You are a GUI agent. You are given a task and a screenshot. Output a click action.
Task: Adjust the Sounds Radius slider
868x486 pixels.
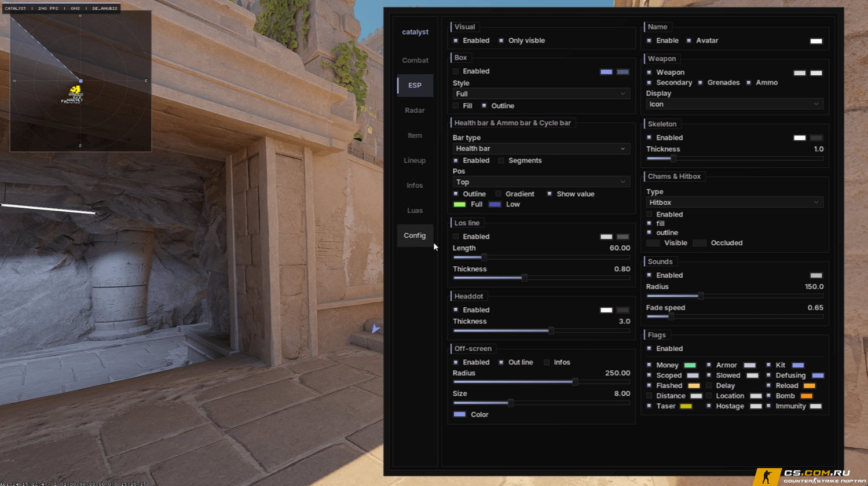click(735, 296)
